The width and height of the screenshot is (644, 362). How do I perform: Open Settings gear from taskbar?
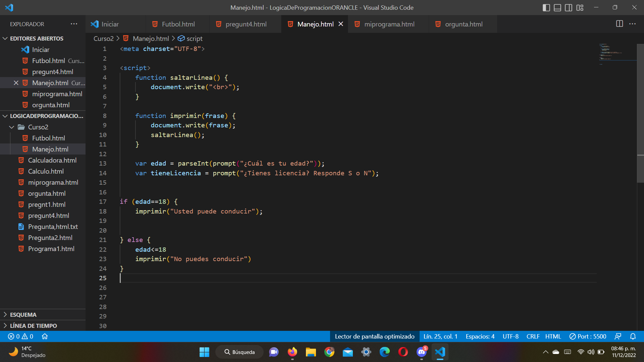click(x=366, y=352)
